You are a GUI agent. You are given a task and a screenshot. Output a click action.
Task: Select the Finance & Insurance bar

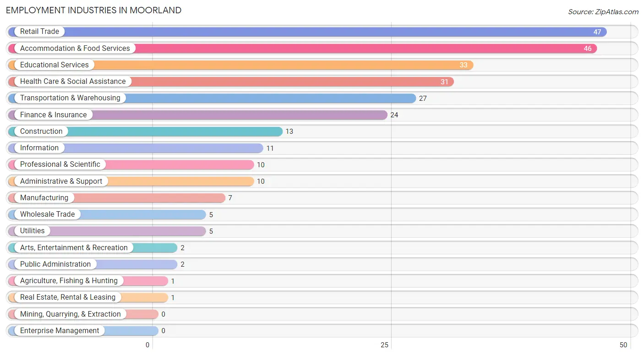pos(198,115)
